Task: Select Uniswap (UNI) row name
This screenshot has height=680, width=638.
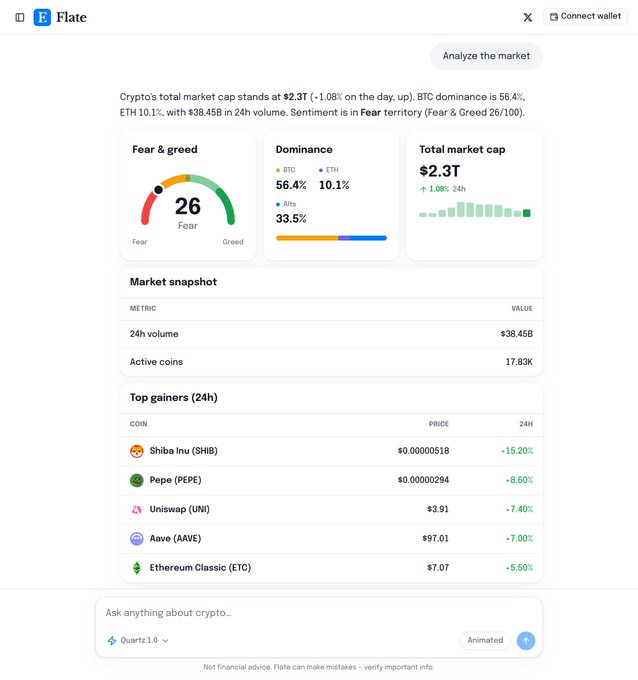Action: click(180, 509)
